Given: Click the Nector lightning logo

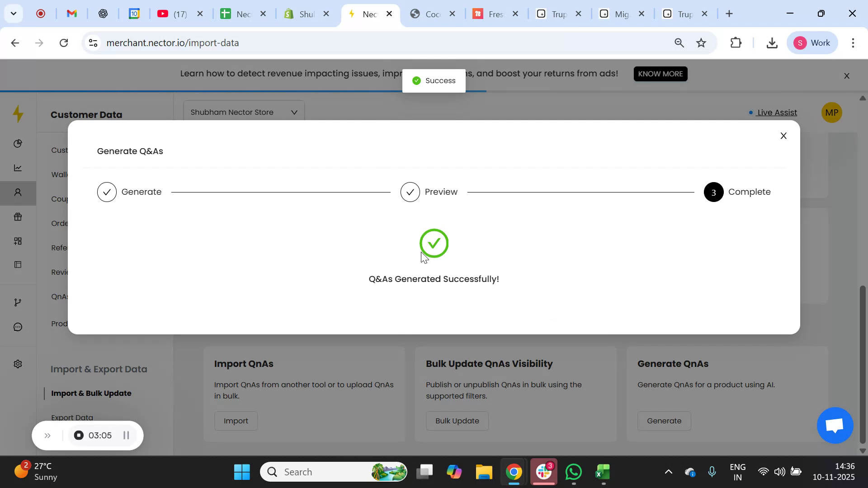Looking at the screenshot, I should (x=18, y=114).
